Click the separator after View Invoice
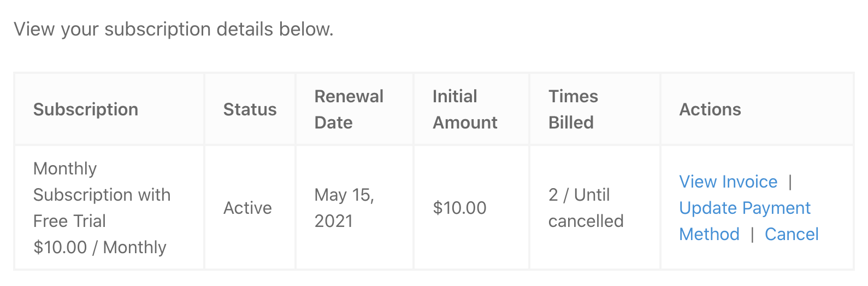868x286 pixels. 790,182
